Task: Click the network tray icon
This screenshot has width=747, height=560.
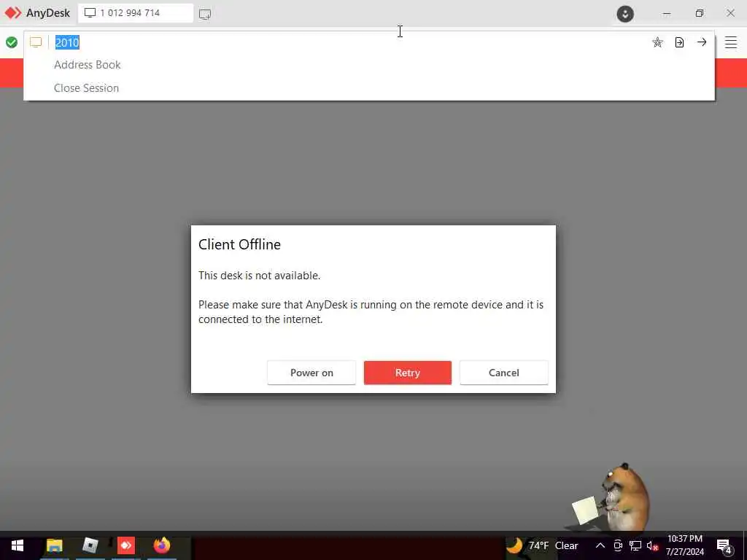Action: tap(635, 545)
